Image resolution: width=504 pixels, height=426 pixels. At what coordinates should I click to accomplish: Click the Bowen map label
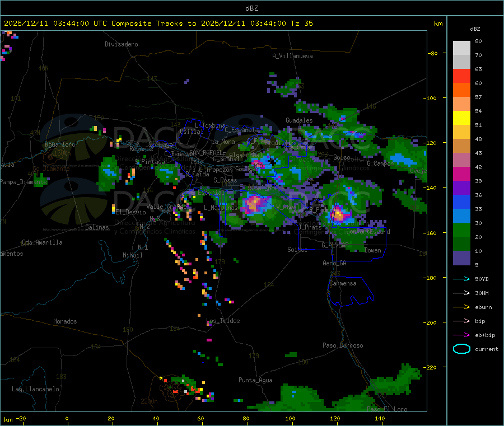[x=373, y=250]
